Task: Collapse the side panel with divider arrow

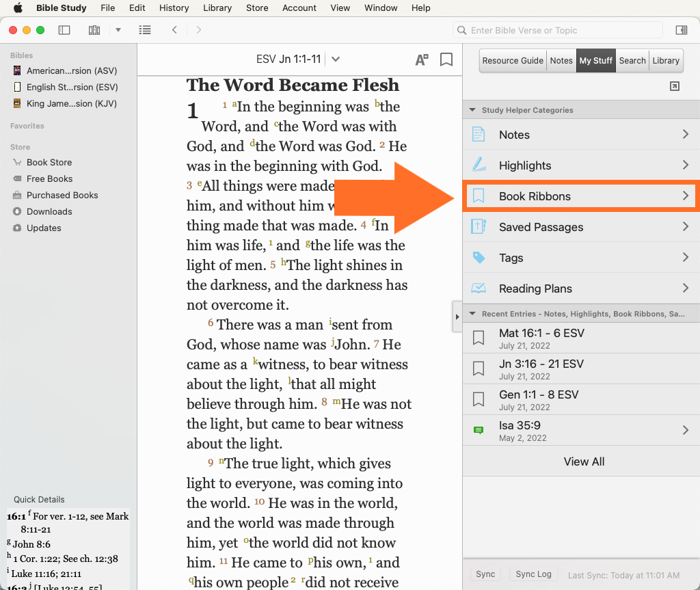Action: (x=457, y=317)
